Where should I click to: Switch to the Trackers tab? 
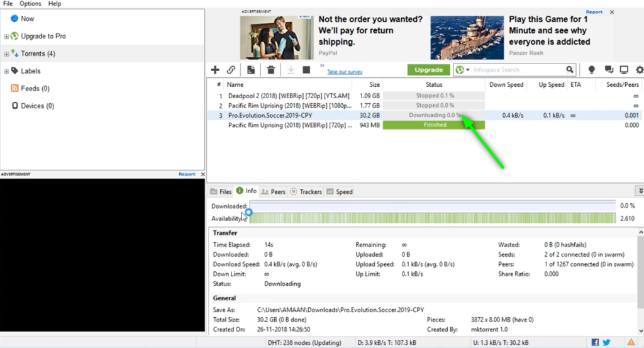[306, 191]
